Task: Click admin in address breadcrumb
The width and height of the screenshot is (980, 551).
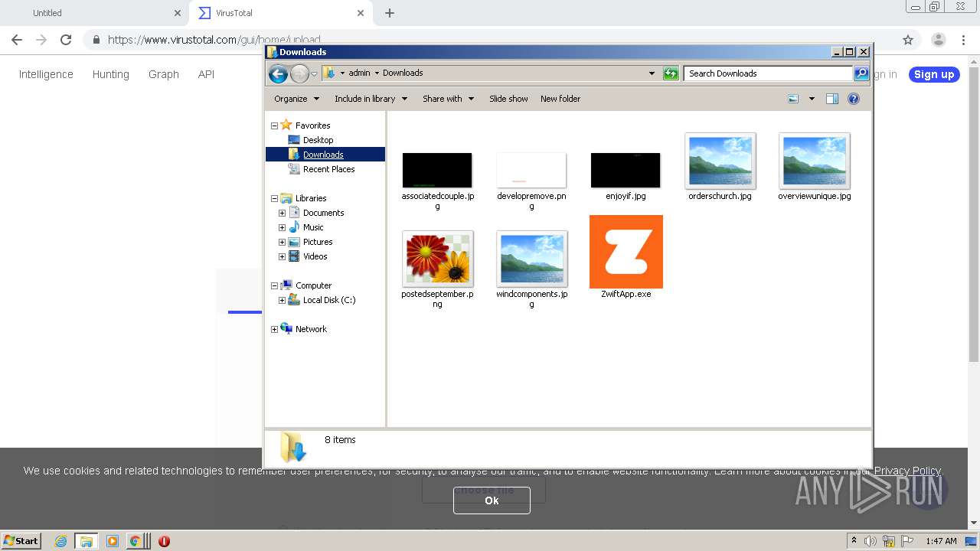Action: 359,73
